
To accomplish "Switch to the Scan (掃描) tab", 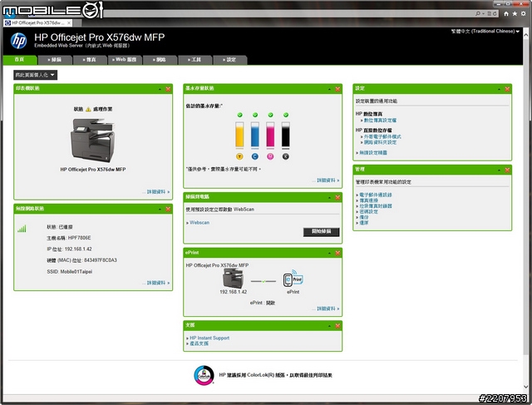I will coord(55,60).
